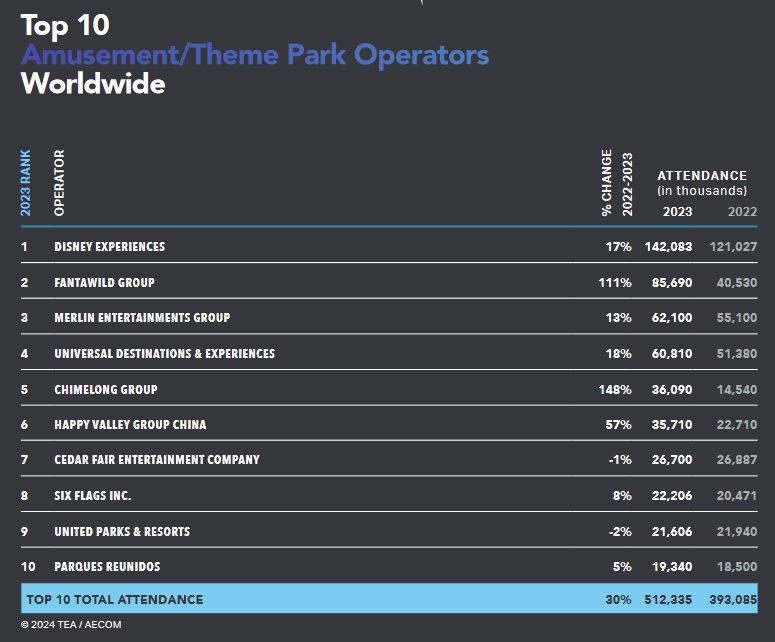Click the 30% total change value
The image size is (775, 642).
(618, 600)
